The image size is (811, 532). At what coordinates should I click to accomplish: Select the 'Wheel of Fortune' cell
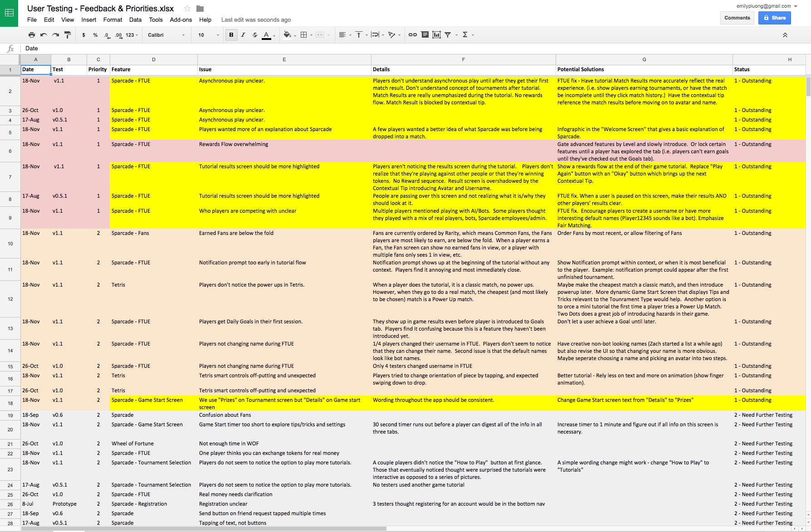154,444
